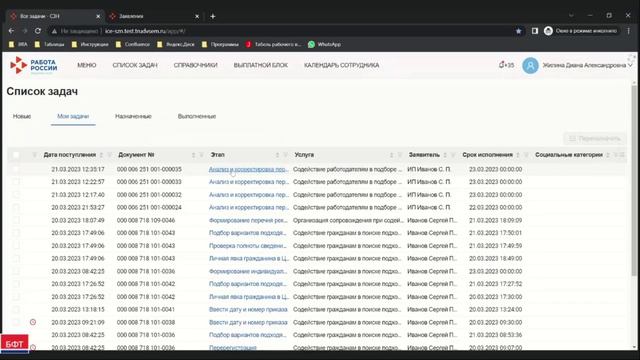This screenshot has width=640, height=360.
Task: Select deadline cell 22.03.2023 00:00:00
Action: point(495,207)
